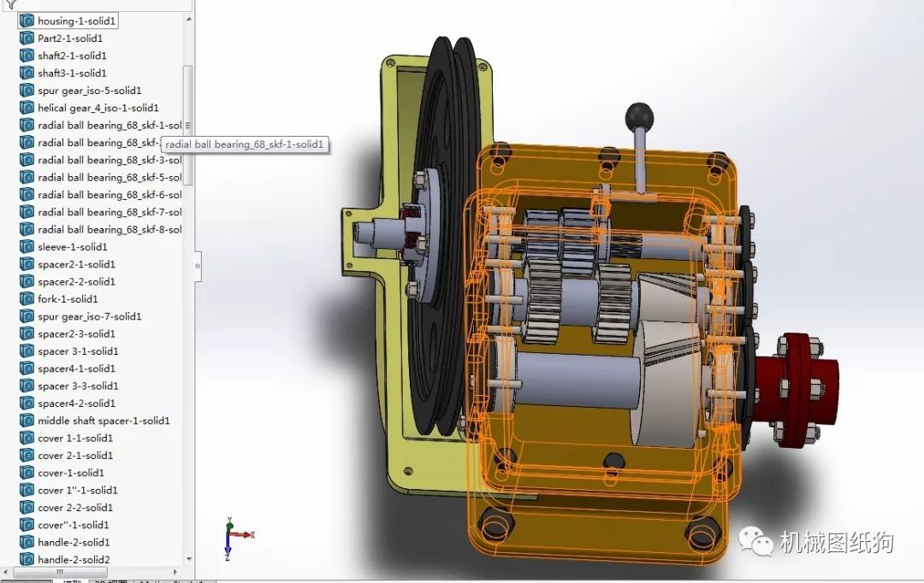Click the body icon next to shaft2-1-solid1
This screenshot has width=924, height=583.
click(27, 56)
